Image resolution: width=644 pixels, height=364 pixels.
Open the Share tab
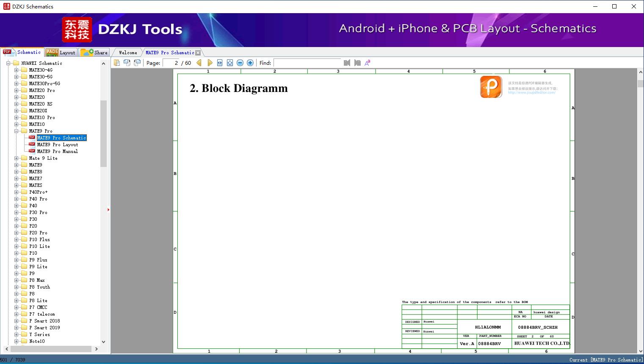pos(94,53)
